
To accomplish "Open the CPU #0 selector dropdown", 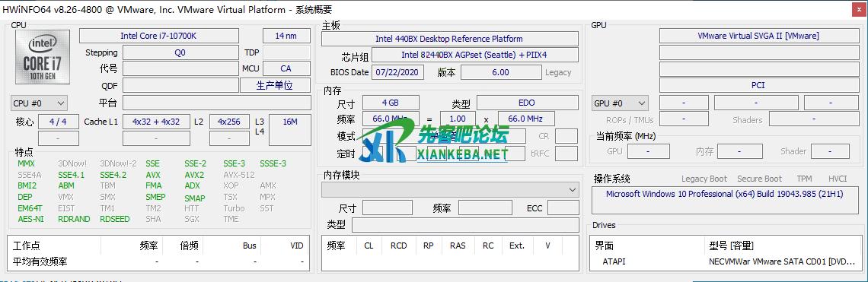I will (x=40, y=103).
